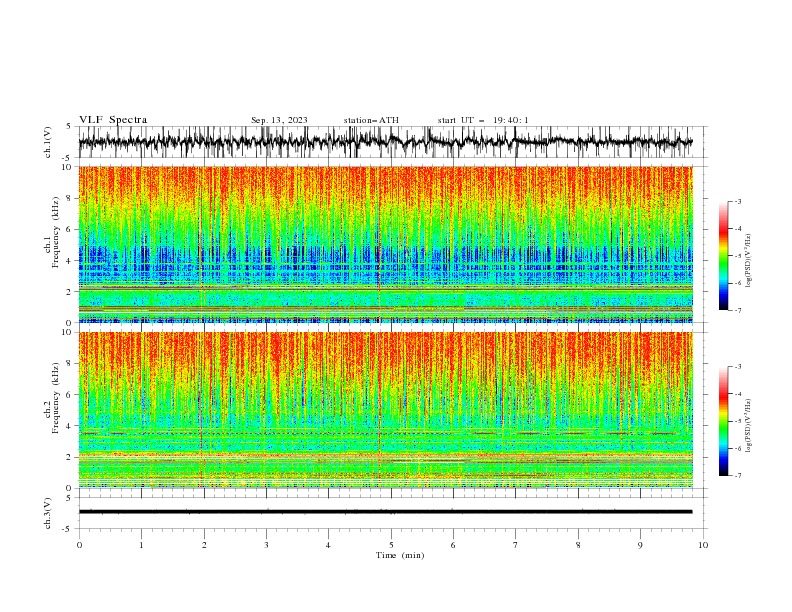The image size is (792, 612).
Task: Click the "-3" label on the ch.1 color bar
Action: (738, 201)
